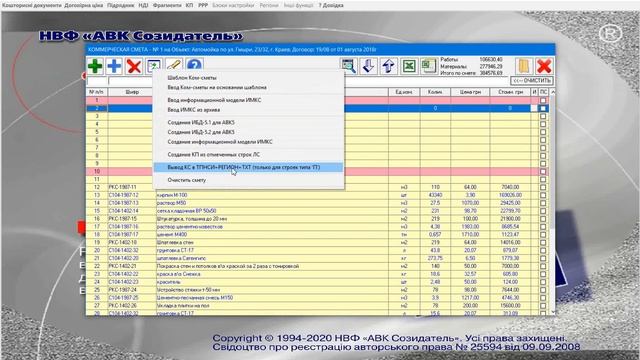This screenshot has height=360, width=640.
Task: Click the ОЧИСТИТЬ button
Action: (532, 80)
